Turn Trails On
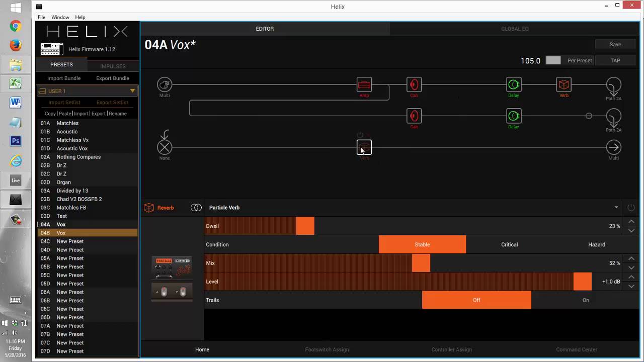 point(586,300)
